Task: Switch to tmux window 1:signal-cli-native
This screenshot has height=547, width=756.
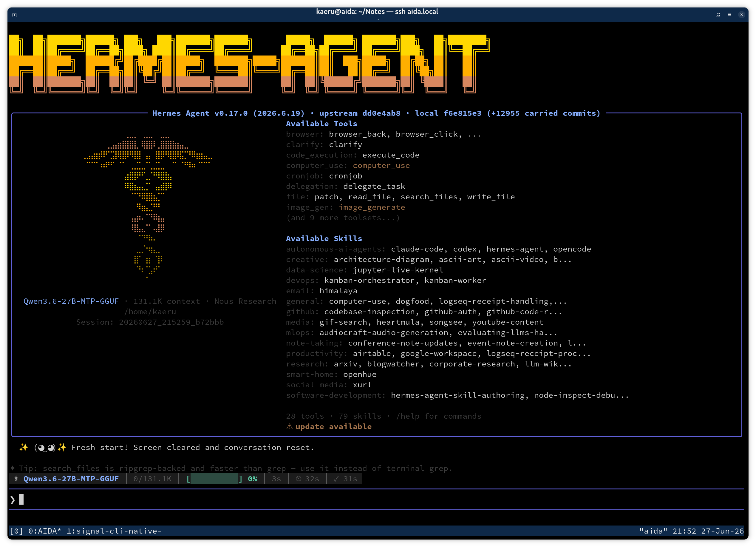Action: point(114,531)
